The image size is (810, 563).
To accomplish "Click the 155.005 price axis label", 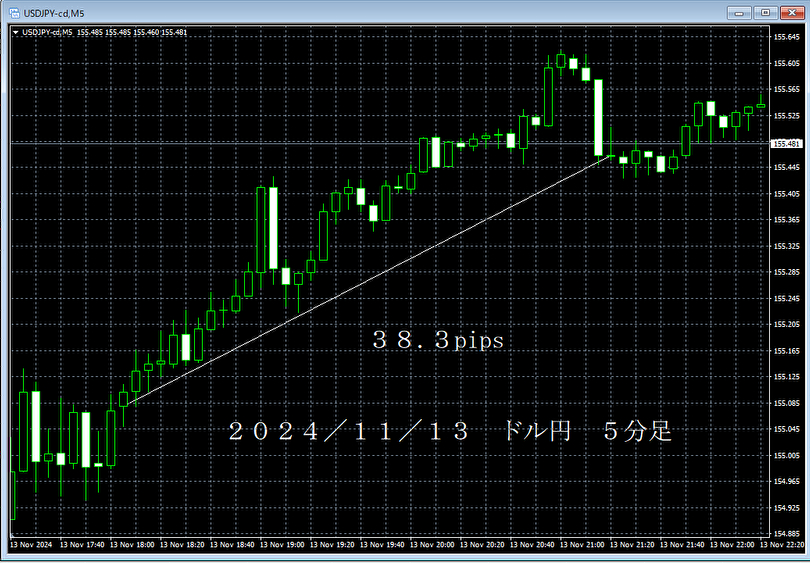I will point(786,456).
